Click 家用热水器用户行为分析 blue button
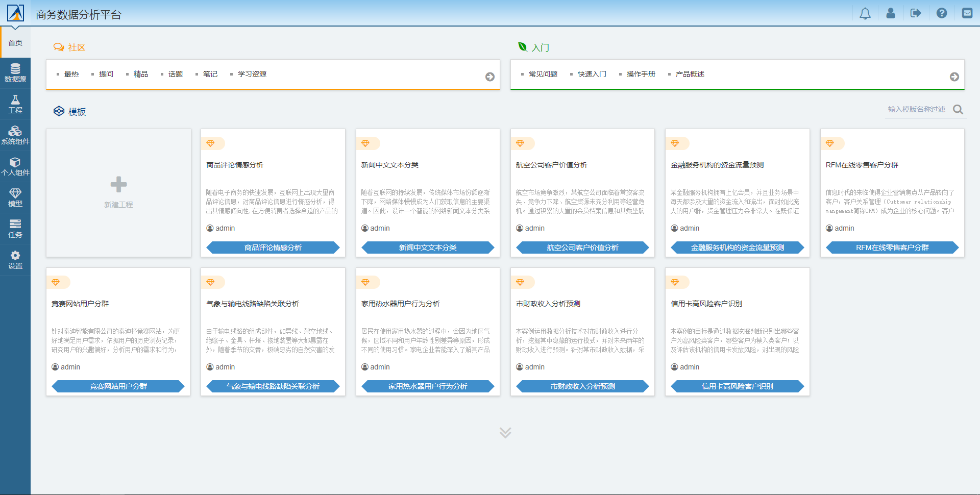The image size is (980, 495). point(428,386)
